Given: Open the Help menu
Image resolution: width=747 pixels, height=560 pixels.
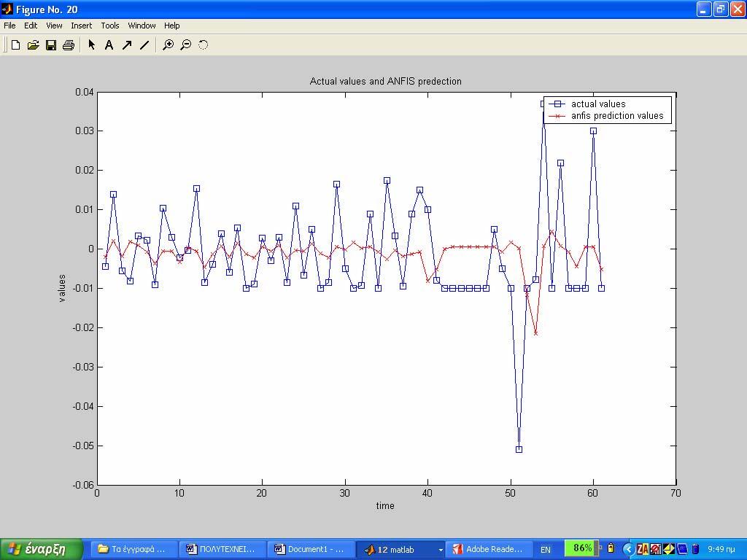Looking at the screenshot, I should [x=172, y=26].
